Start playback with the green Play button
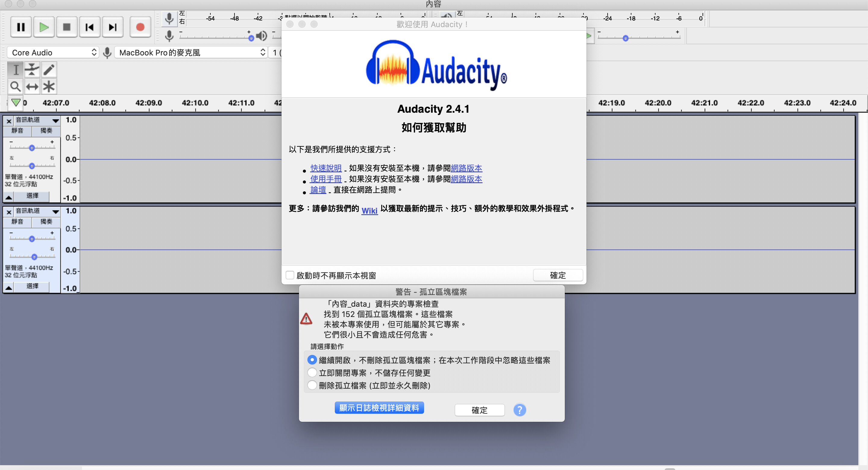Image resolution: width=868 pixels, height=470 pixels. pos(44,27)
